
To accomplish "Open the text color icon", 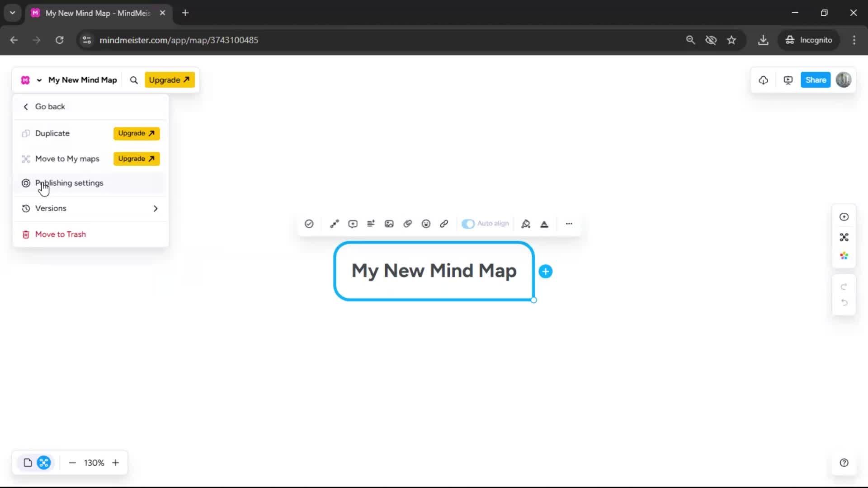I will click(x=544, y=224).
